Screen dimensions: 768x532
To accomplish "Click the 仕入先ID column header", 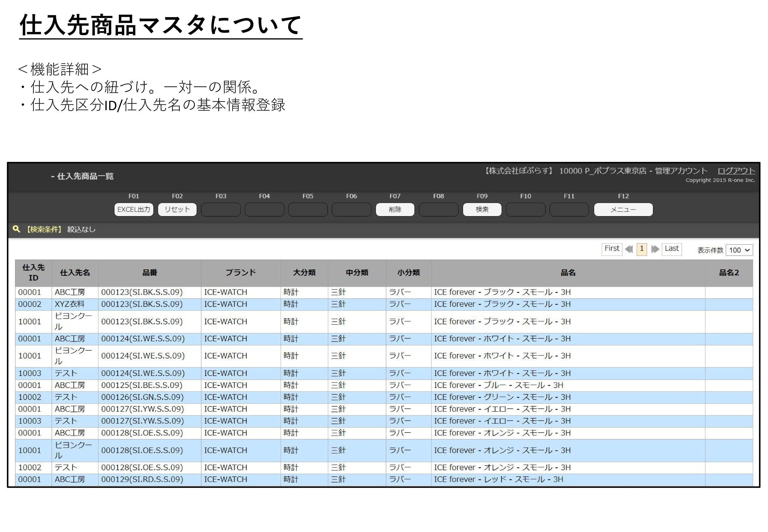I will tap(33, 272).
